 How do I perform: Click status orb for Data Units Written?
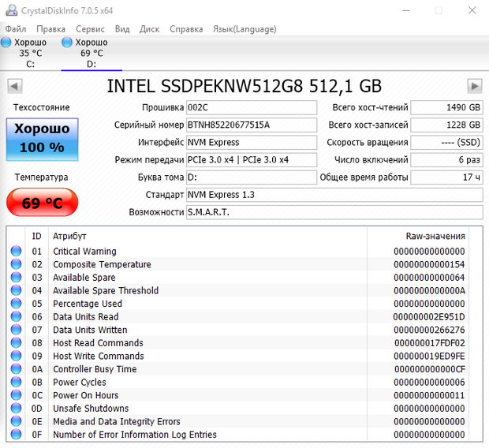(17, 330)
